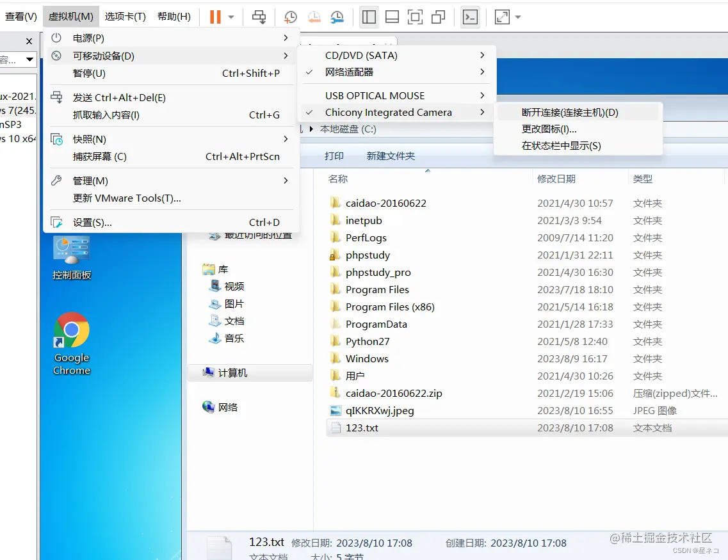Screen dimensions: 728x560
Task: Open the snapshot manager toolbar icon
Action: pyautogui.click(x=337, y=17)
